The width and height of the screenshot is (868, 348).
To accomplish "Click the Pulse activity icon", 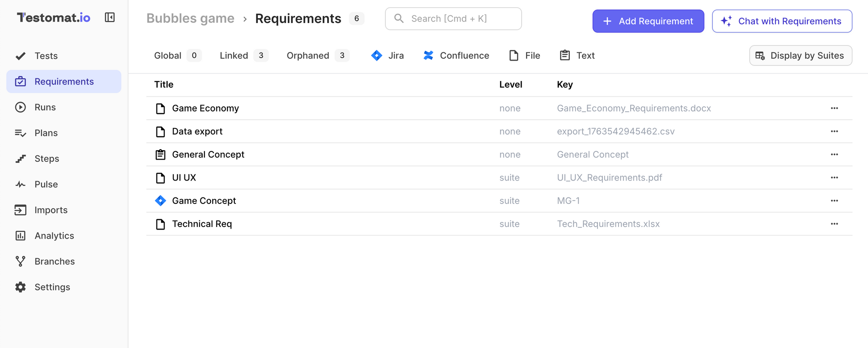I will point(20,184).
